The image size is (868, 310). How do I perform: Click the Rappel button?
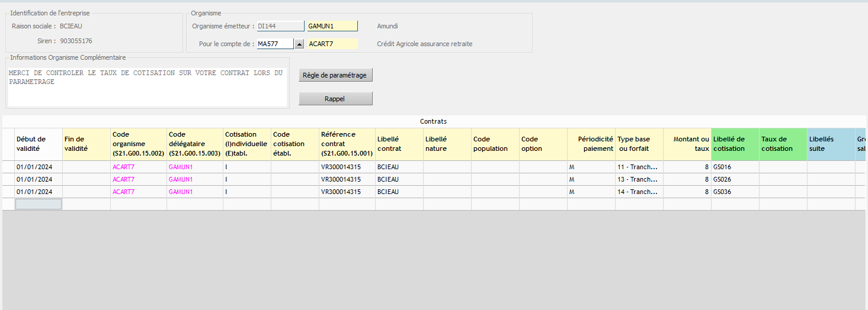[335, 99]
